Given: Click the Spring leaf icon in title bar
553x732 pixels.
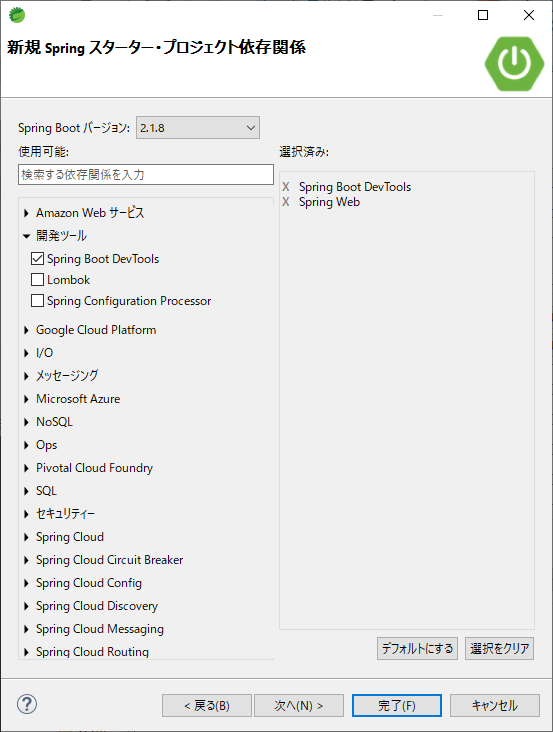Looking at the screenshot, I should tap(17, 15).
